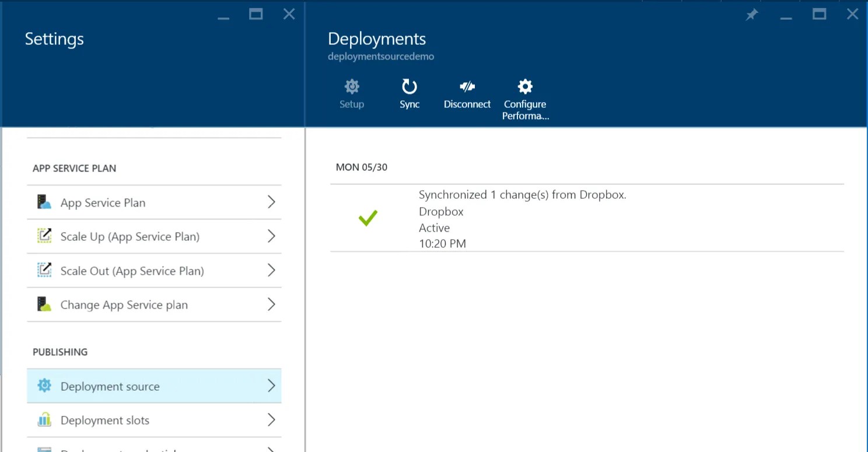Click the "Active" status text
This screenshot has width=868, height=452.
434,227
